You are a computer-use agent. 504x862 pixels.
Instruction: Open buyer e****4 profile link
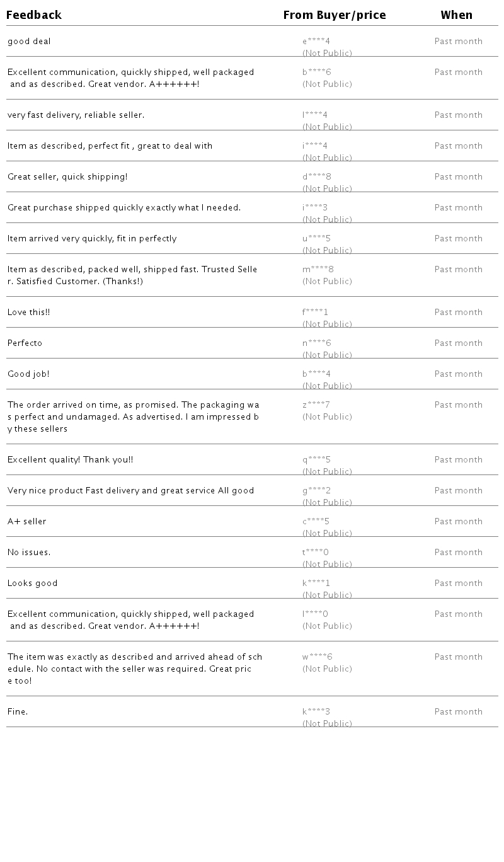(316, 42)
